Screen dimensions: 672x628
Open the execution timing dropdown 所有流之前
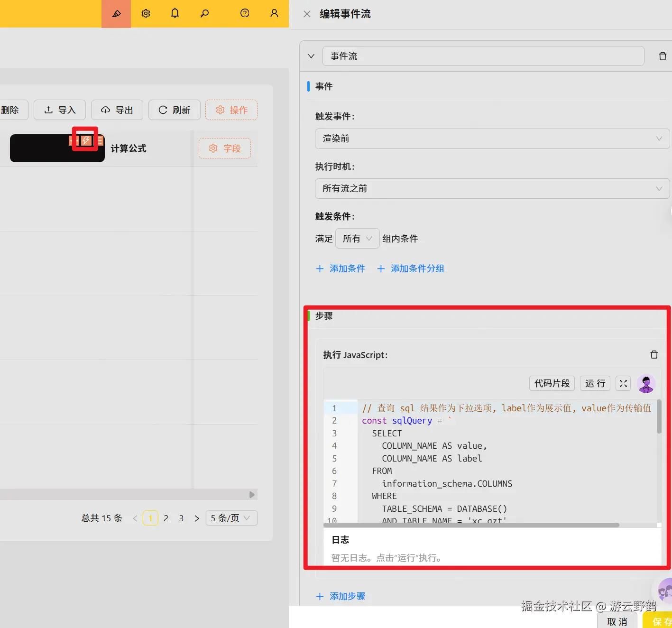(x=492, y=188)
